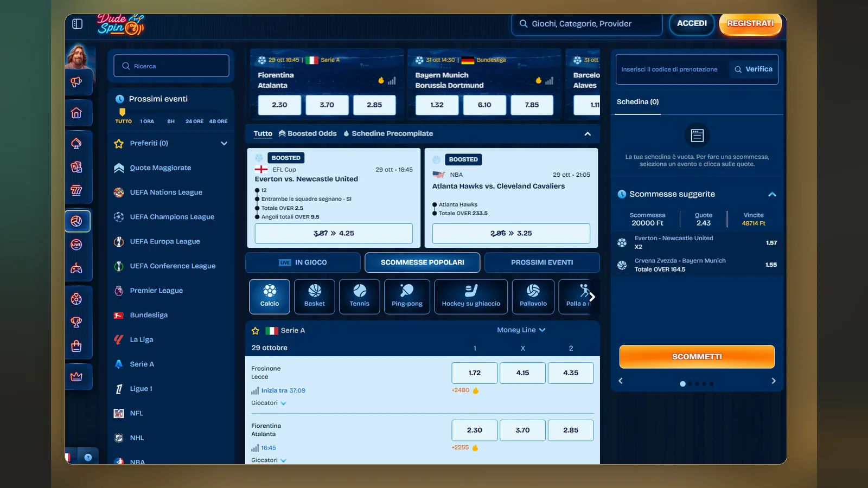This screenshot has width=868, height=488.
Task: Pick 1.72 odds for Frosinone
Action: [x=475, y=373]
